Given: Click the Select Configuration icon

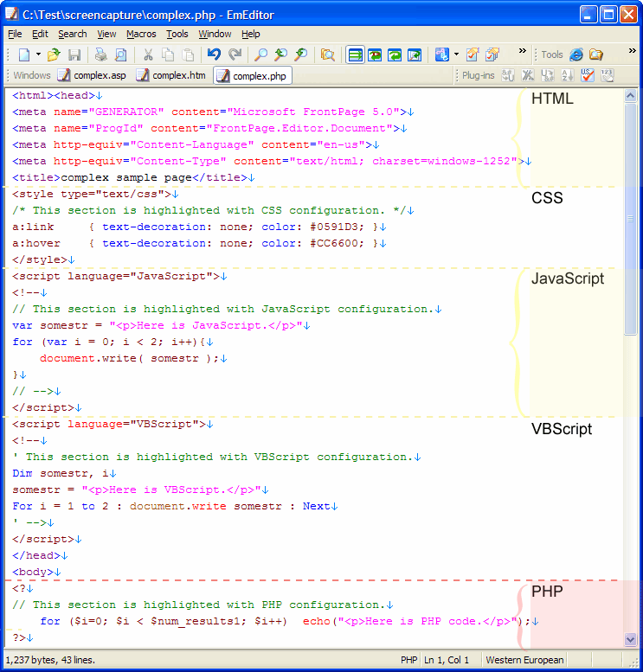Looking at the screenshot, I should (442, 54).
